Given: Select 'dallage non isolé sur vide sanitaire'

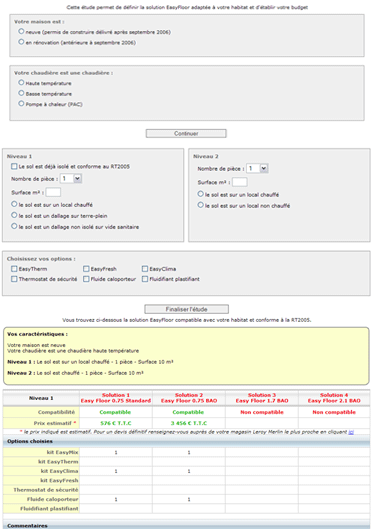Looking at the screenshot, I should click(x=14, y=226).
